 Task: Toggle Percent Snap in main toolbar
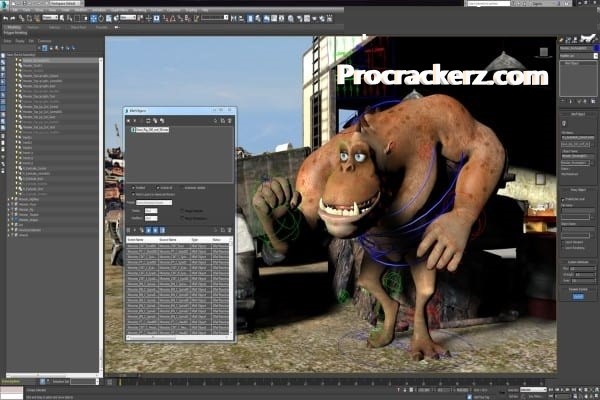(x=181, y=18)
